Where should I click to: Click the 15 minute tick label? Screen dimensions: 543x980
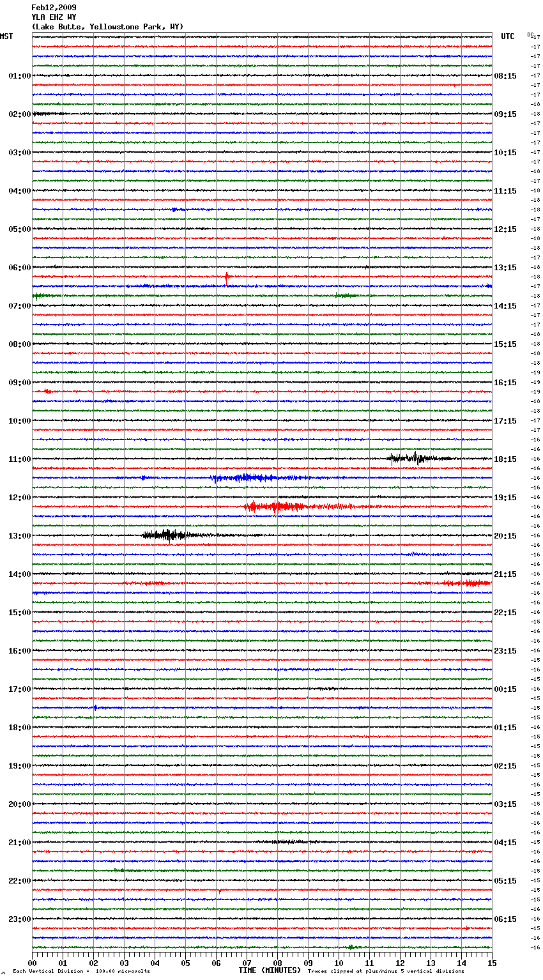491,963
